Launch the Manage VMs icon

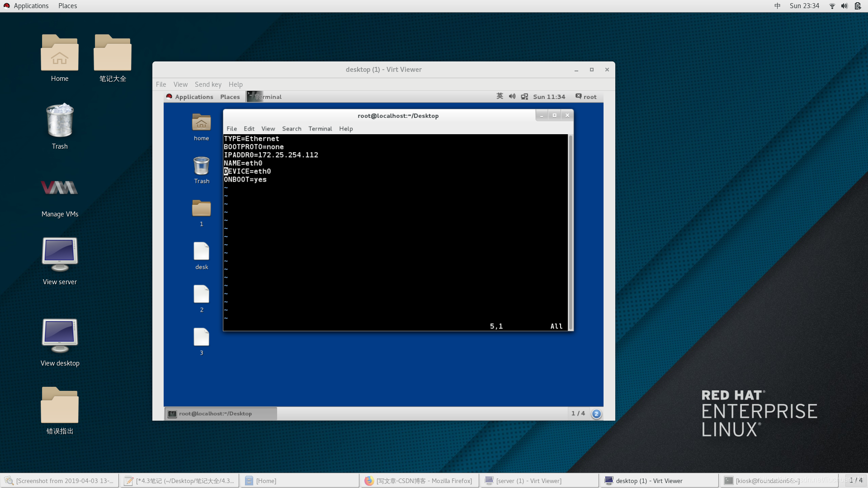(60, 188)
